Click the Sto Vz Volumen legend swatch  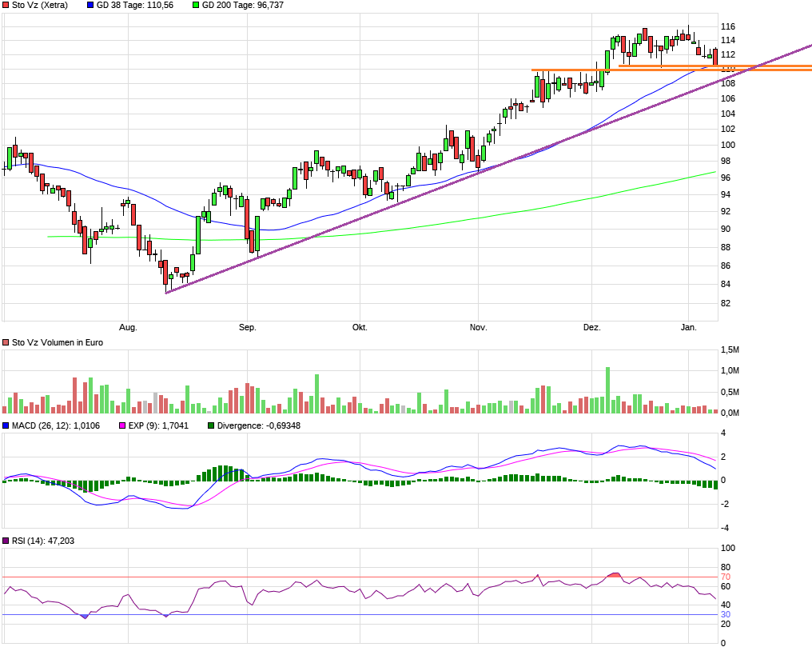[x=6, y=342]
